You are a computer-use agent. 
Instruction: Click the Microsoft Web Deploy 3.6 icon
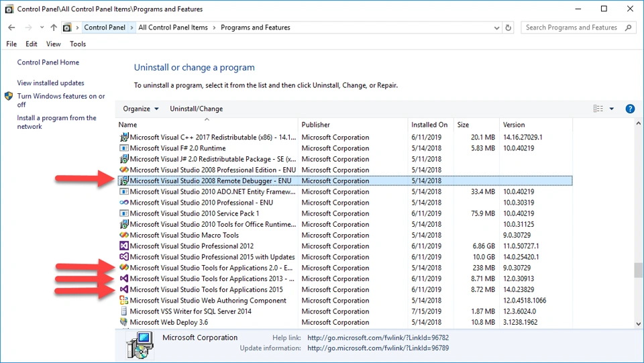(124, 322)
